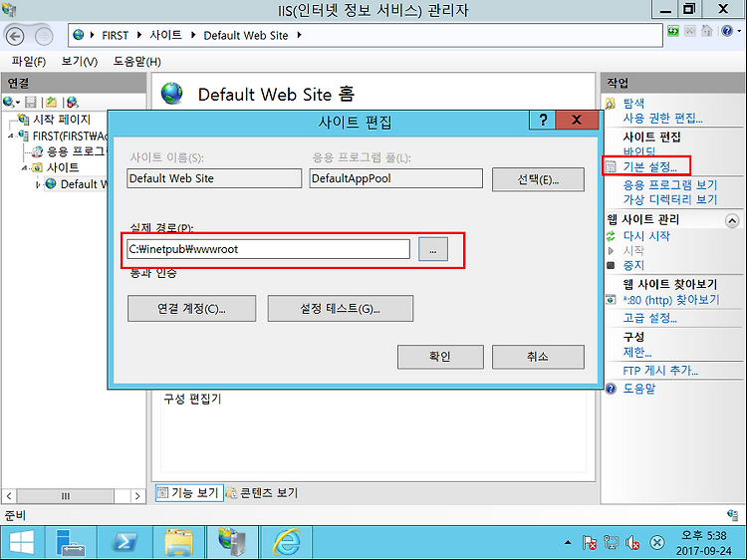Click the IIS Manager taskbar icon
Screen dimensions: 747x560
[232, 543]
